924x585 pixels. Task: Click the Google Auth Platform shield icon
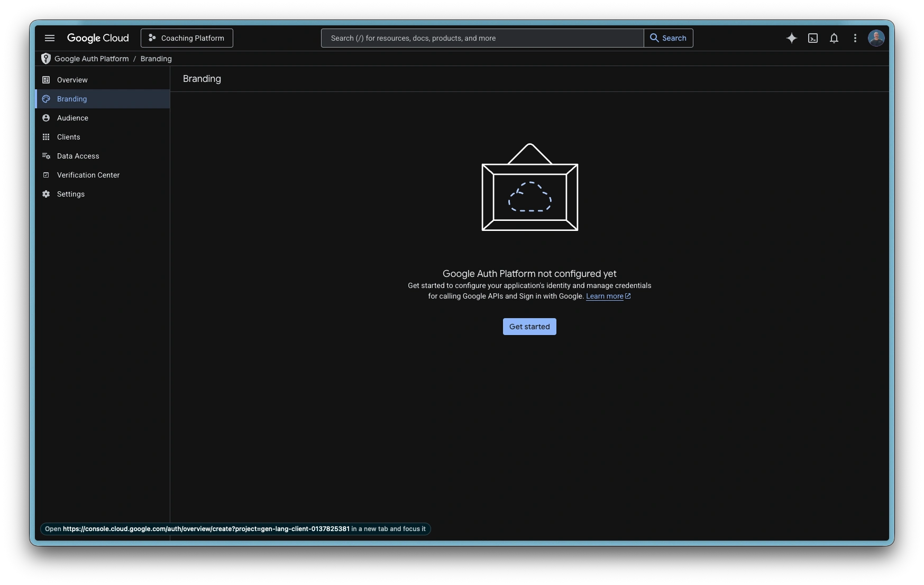46,59
